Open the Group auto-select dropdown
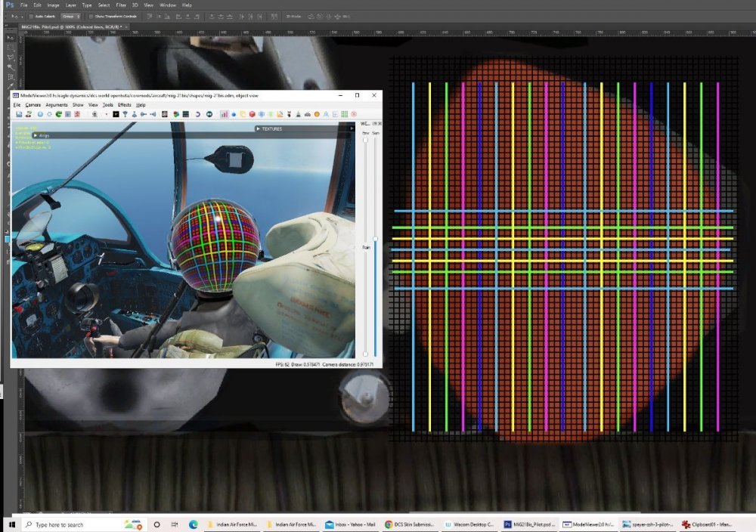The height and width of the screenshot is (532, 756). point(71,16)
